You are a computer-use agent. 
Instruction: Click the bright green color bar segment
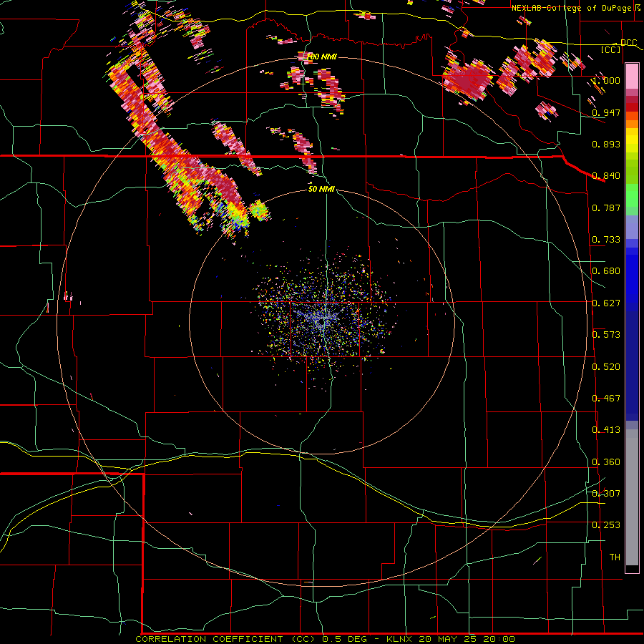pyautogui.click(x=632, y=195)
